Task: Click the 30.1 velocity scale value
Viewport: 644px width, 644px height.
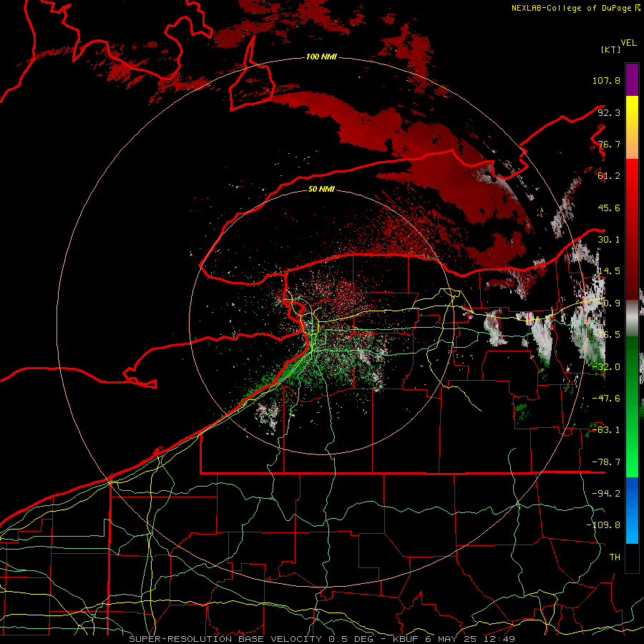Action: pos(609,240)
